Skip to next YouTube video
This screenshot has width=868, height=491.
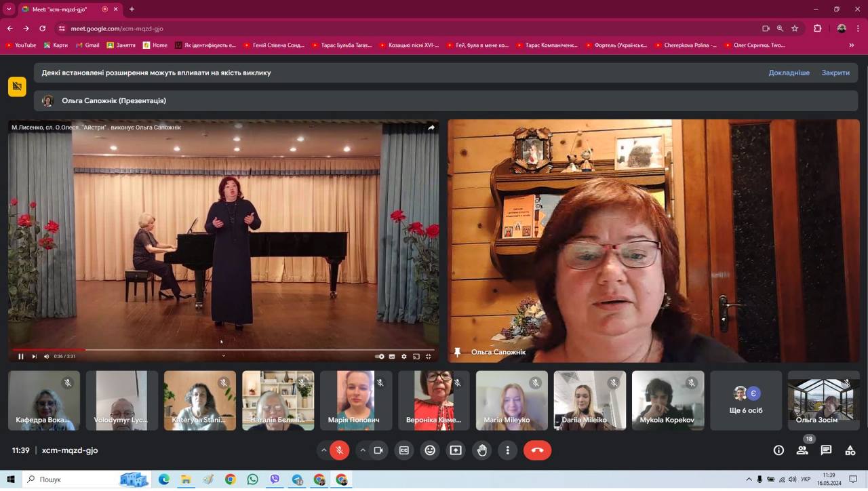click(x=35, y=356)
